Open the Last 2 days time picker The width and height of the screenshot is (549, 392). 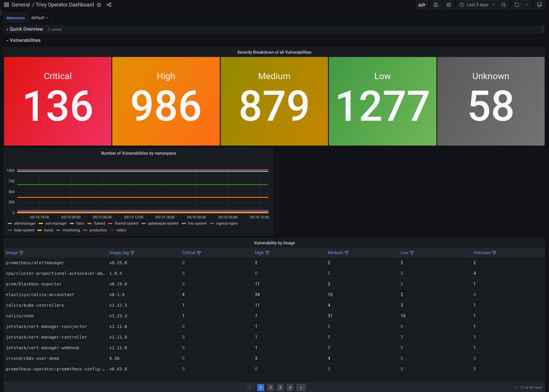477,5
